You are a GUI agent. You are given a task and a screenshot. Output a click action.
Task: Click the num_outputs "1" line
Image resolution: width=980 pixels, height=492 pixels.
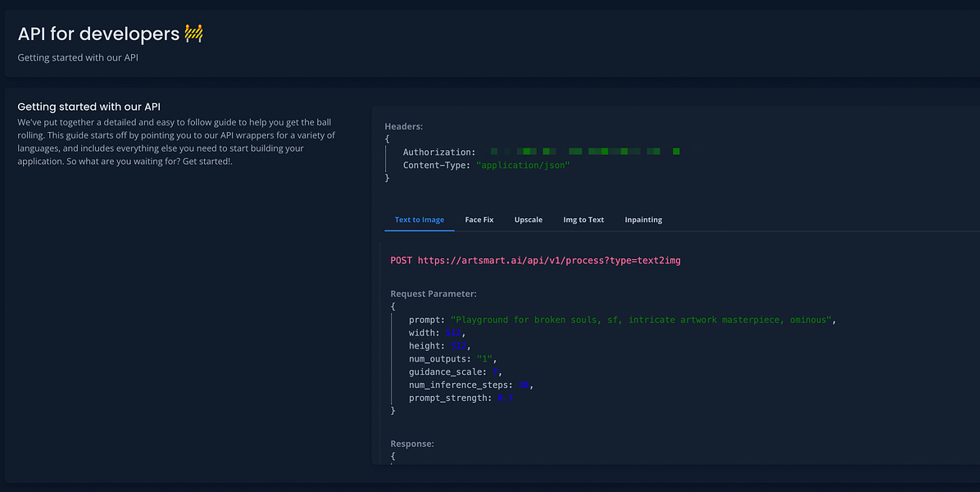(x=453, y=359)
